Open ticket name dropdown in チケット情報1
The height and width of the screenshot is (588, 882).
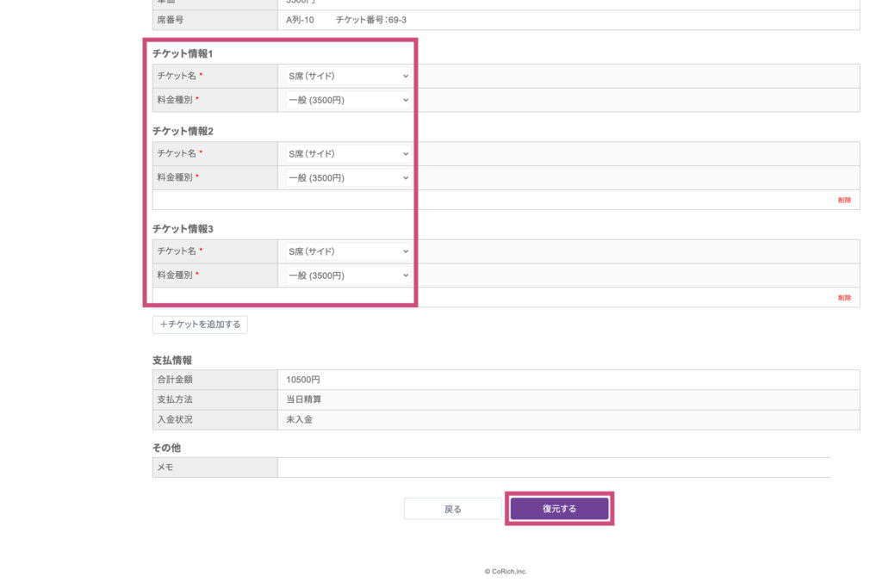point(348,76)
